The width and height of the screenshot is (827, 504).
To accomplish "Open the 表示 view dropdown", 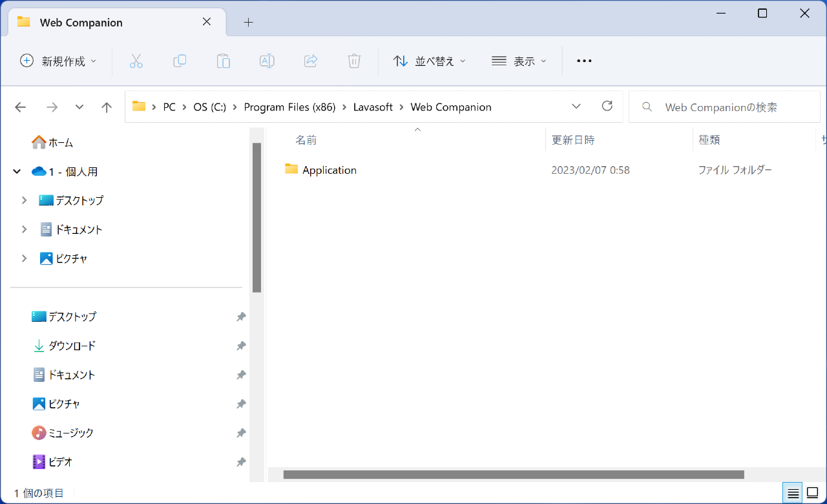I will [x=519, y=61].
